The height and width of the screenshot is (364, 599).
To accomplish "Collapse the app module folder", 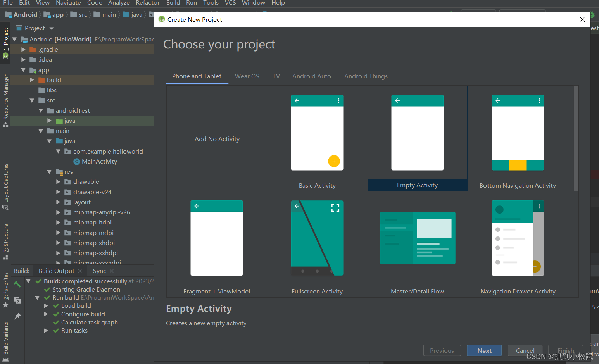I will (x=23, y=70).
